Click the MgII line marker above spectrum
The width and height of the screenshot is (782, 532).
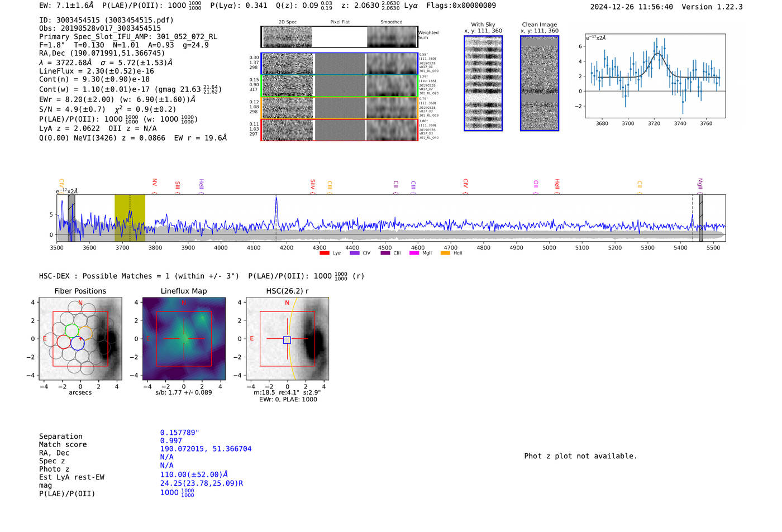click(700, 184)
